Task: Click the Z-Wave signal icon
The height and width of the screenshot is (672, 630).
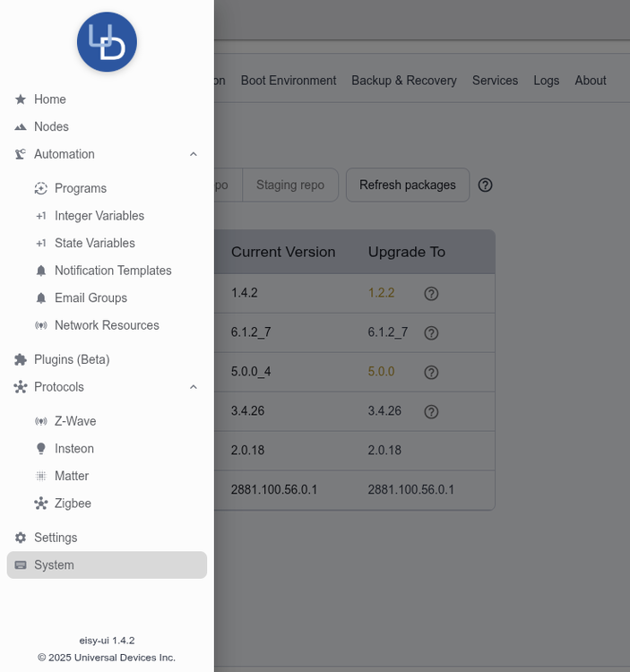Action: [41, 421]
